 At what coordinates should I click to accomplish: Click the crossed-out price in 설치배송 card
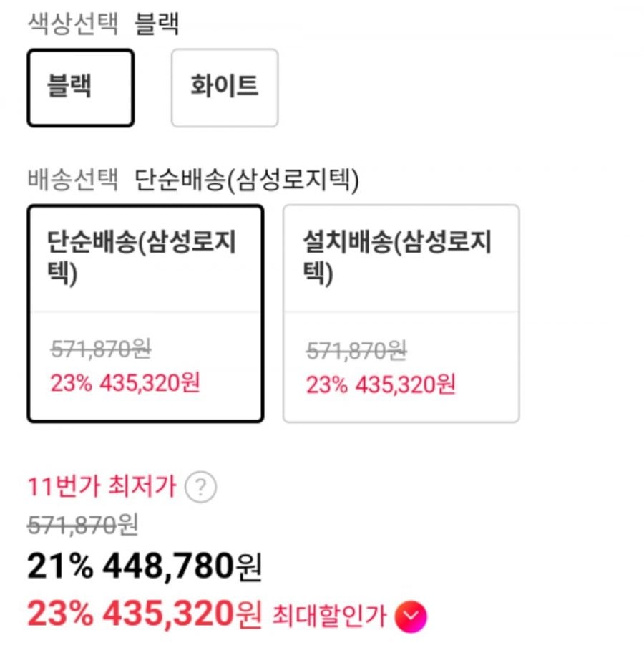click(x=356, y=352)
